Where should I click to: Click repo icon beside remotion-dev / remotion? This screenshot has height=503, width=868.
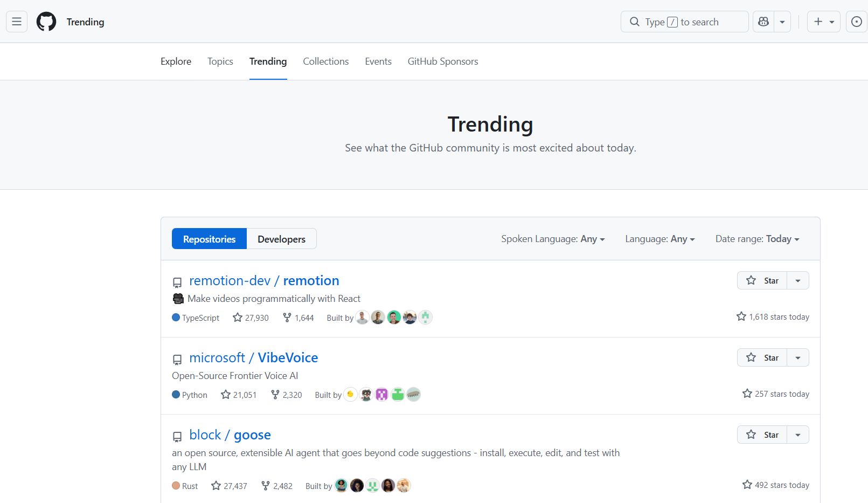(x=177, y=282)
